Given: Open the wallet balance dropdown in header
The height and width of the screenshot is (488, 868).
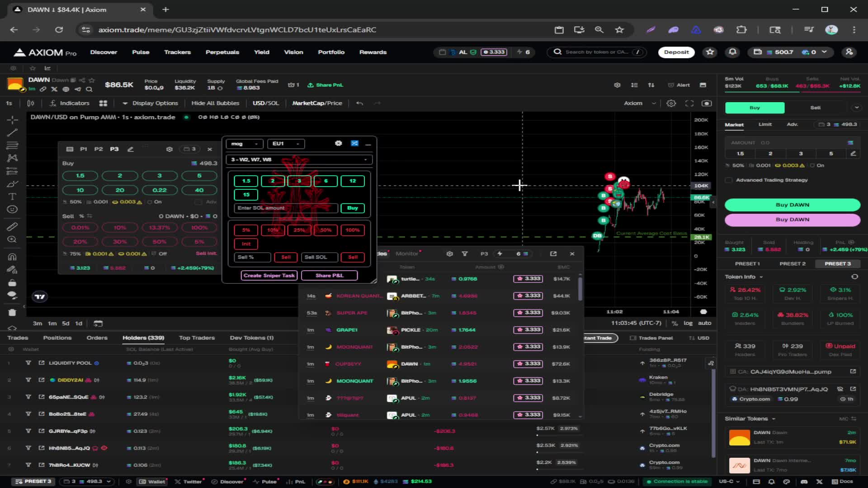Looking at the screenshot, I should pyautogui.click(x=790, y=52).
